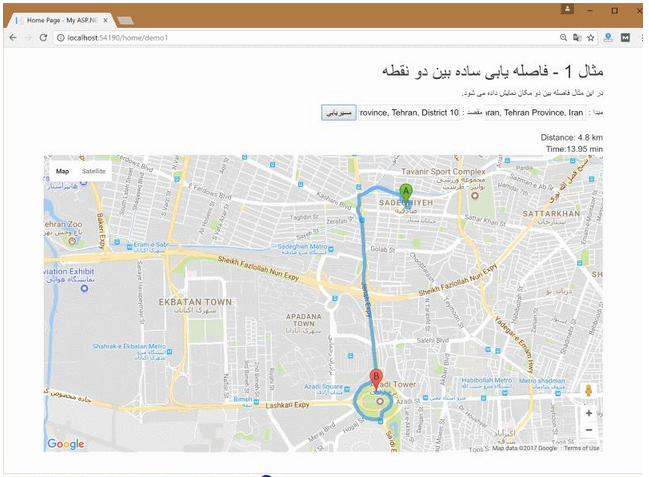Reload the page with refresh icon

coord(43,38)
